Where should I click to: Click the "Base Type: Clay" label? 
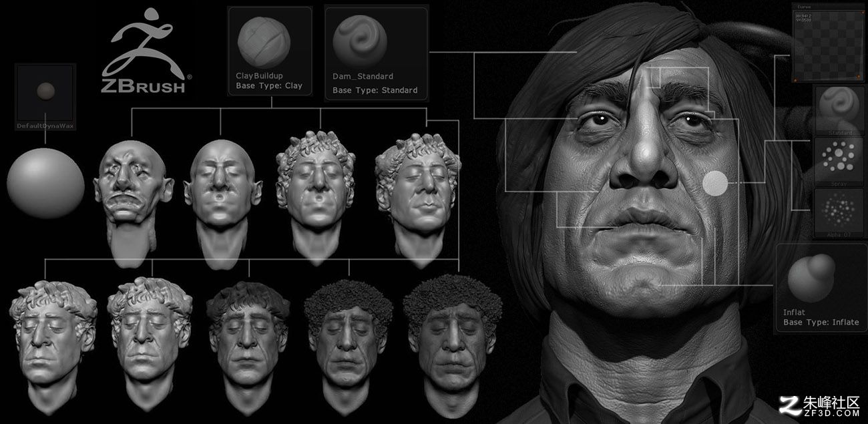pos(269,86)
